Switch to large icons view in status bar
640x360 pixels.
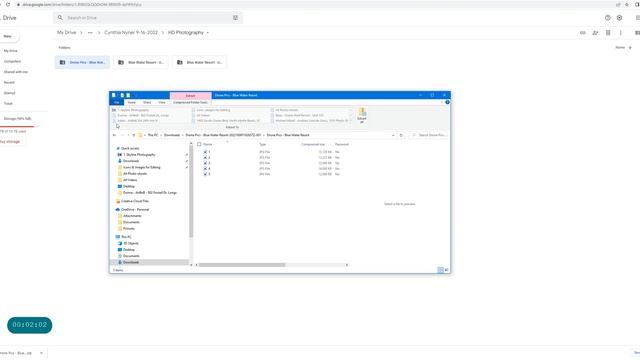(x=447, y=270)
